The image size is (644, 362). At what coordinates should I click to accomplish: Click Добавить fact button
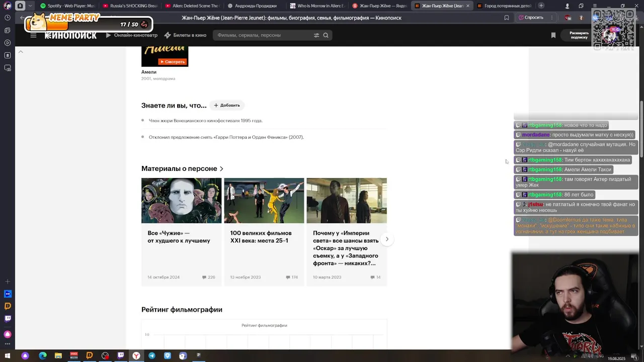point(227,105)
